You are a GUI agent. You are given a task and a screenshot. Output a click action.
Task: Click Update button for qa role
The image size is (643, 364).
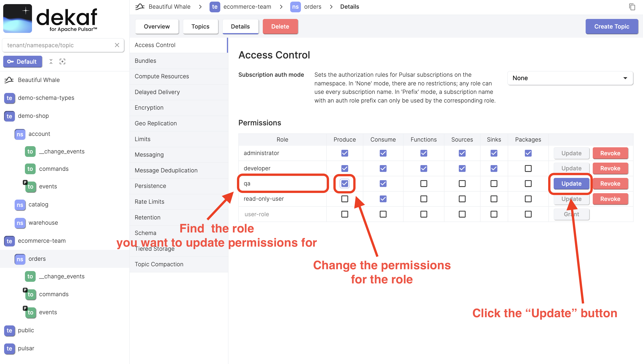(x=571, y=184)
